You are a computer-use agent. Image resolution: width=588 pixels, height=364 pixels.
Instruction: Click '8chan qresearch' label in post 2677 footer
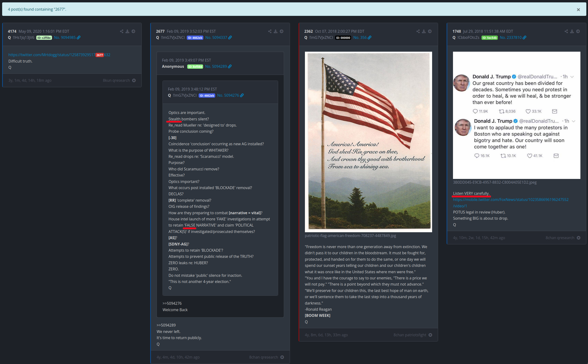pyautogui.click(x=263, y=357)
